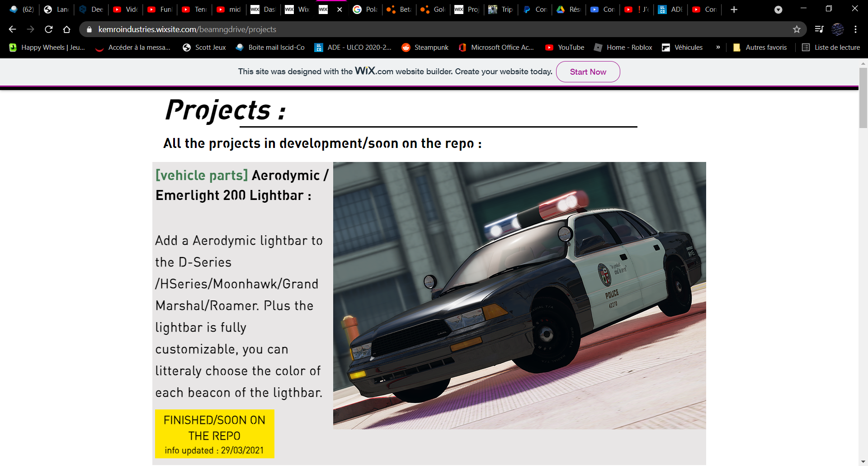
Task: Open the Boite mail Iscid-Co bookmark
Action: pos(270,48)
